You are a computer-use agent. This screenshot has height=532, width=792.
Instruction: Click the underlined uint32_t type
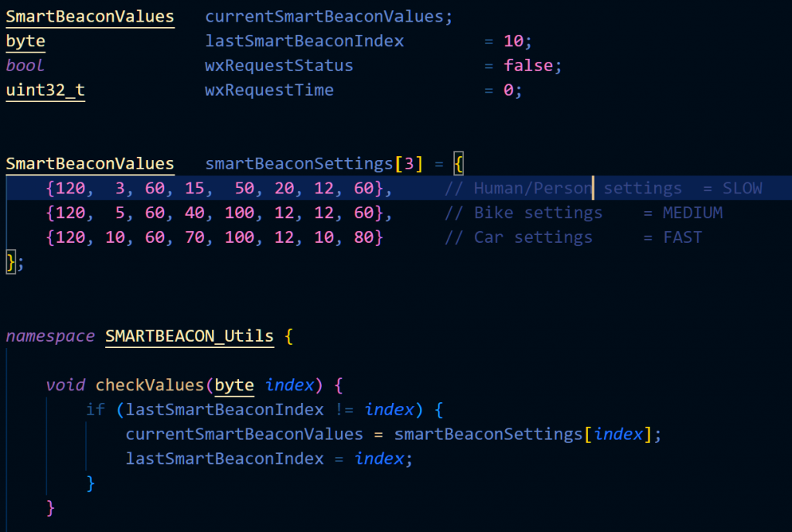point(46,90)
